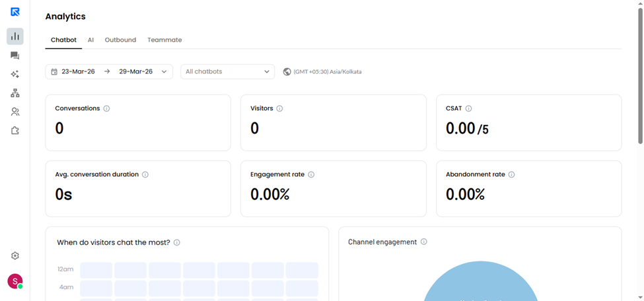
Task: Click the 4am heatmap row label
Action: coord(67,287)
